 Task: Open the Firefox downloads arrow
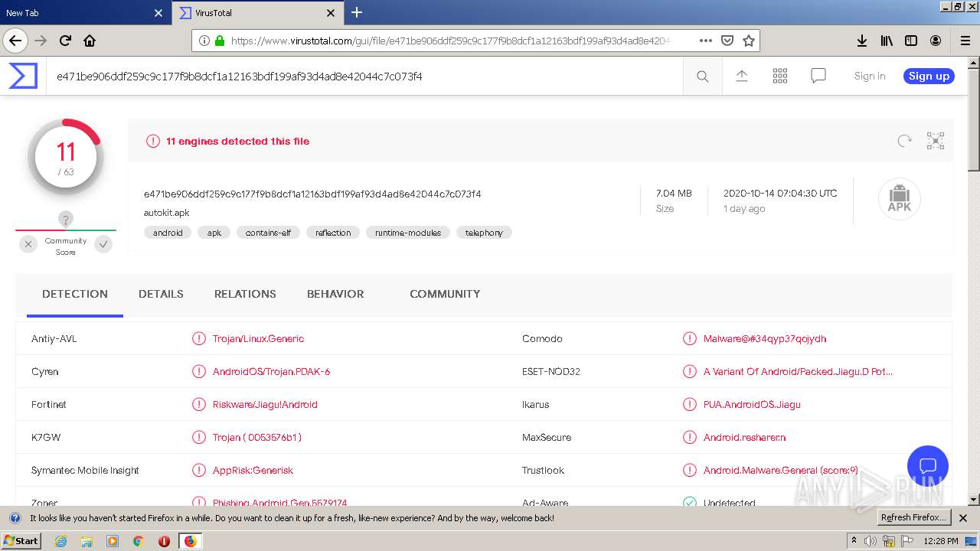click(x=861, y=41)
